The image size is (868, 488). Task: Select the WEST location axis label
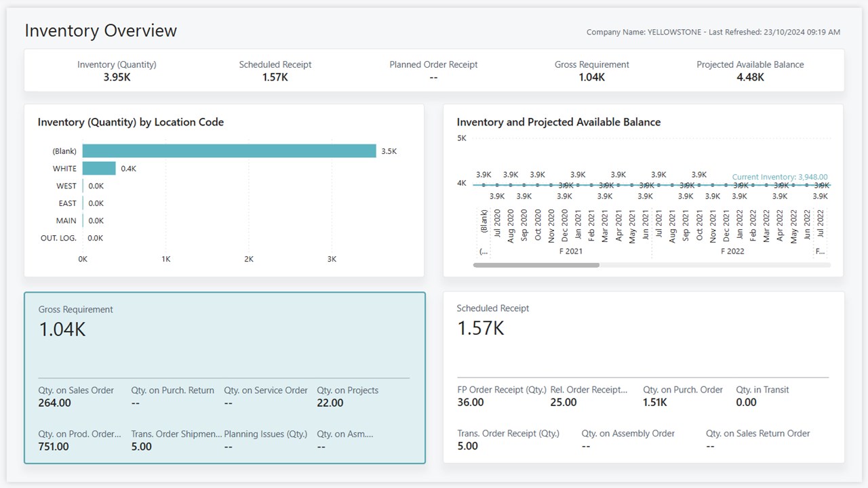point(66,186)
